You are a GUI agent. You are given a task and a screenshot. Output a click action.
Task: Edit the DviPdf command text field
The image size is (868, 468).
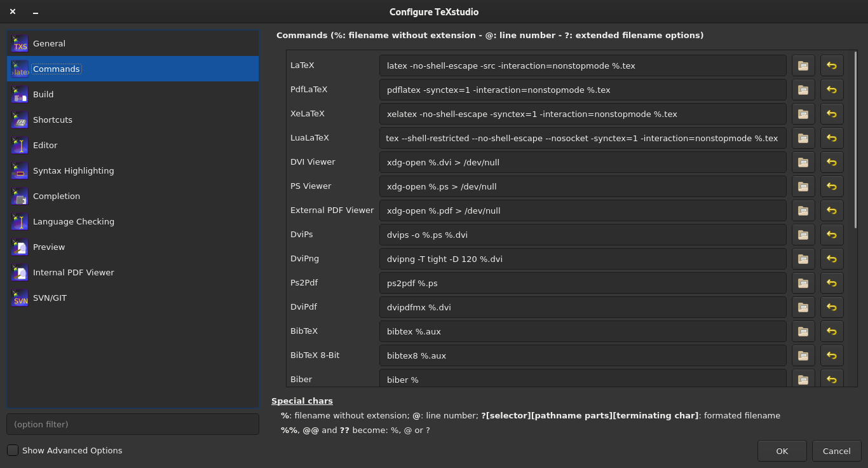tap(583, 307)
